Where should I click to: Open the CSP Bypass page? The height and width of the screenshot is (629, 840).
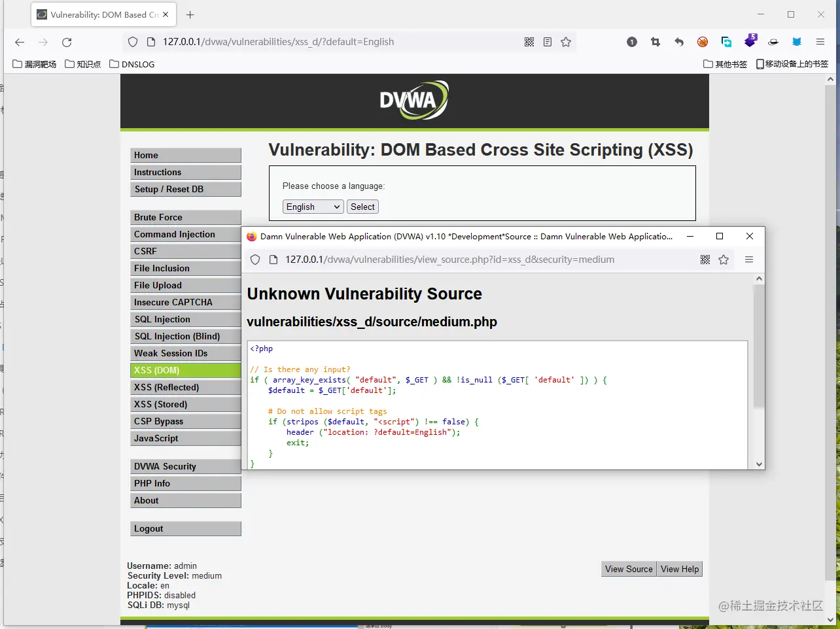186,421
